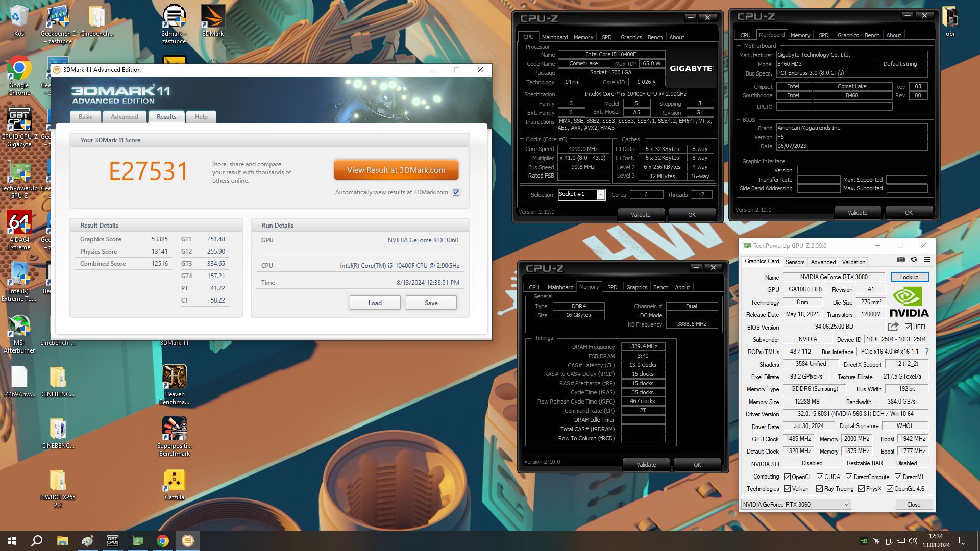The width and height of the screenshot is (980, 551).
Task: Click the E27531 score value
Action: pos(149,171)
